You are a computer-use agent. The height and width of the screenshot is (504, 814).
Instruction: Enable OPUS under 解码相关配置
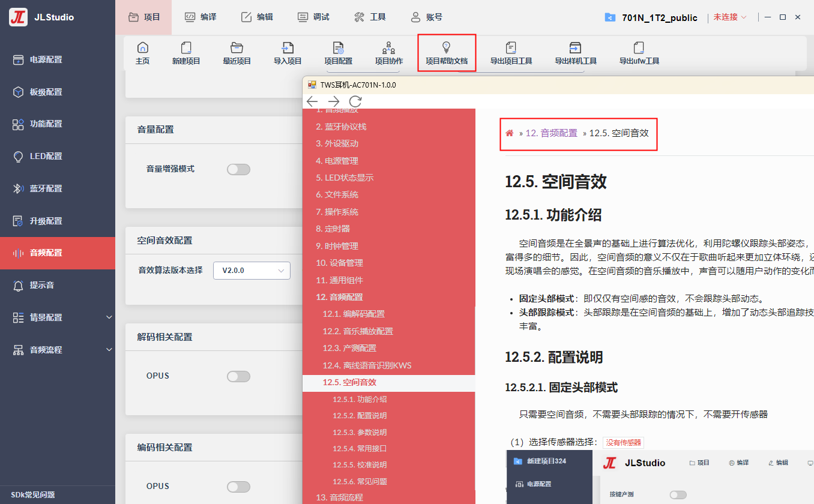(238, 376)
